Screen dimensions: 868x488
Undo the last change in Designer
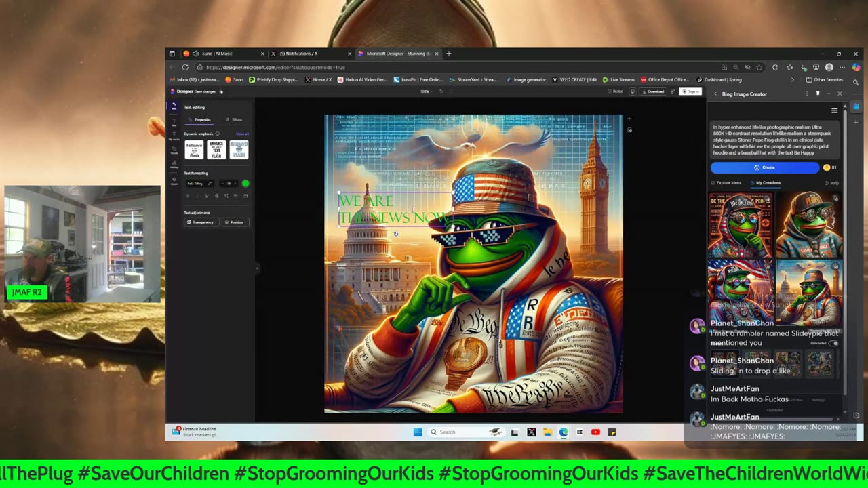point(441,91)
